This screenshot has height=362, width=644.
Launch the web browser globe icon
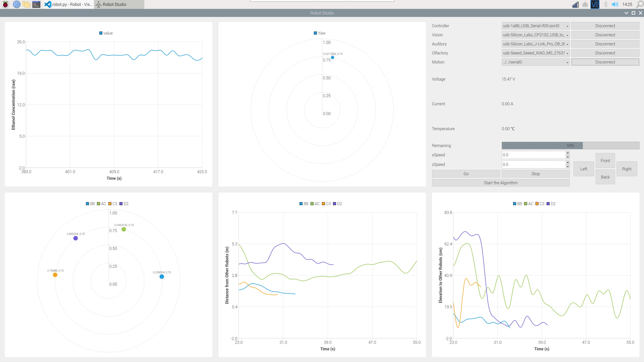pyautogui.click(x=16, y=4)
